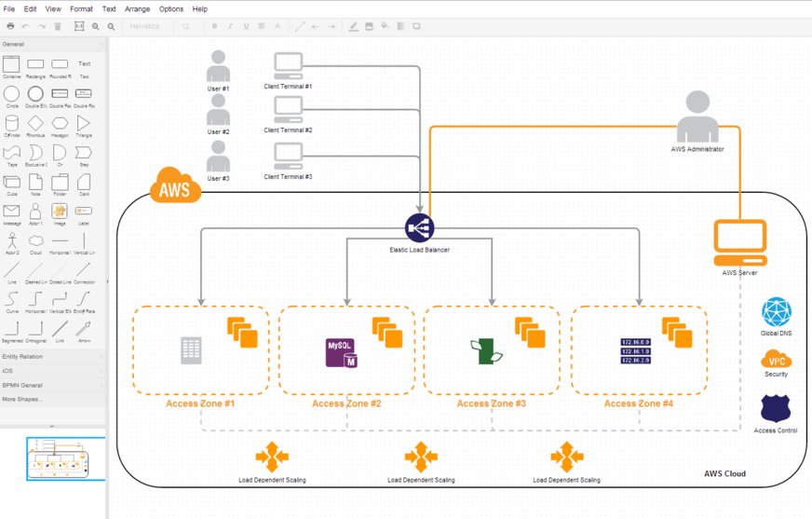Toggle bold text formatting
Viewport: 812px width, 519px height.
pos(214,26)
